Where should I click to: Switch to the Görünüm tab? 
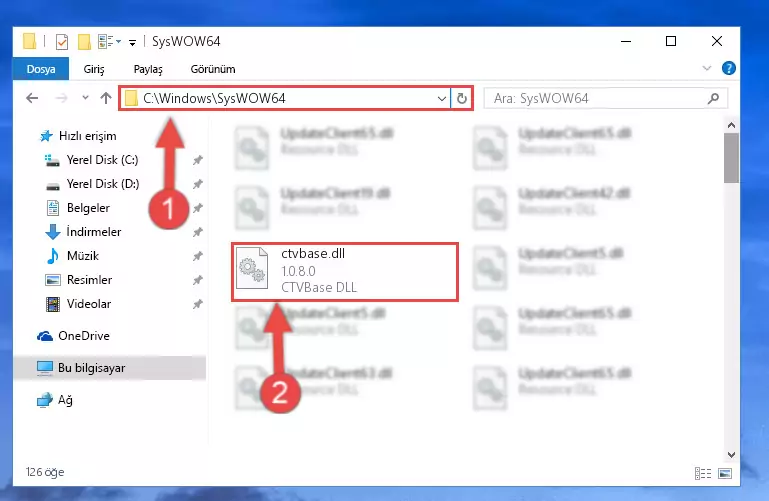pos(213,69)
